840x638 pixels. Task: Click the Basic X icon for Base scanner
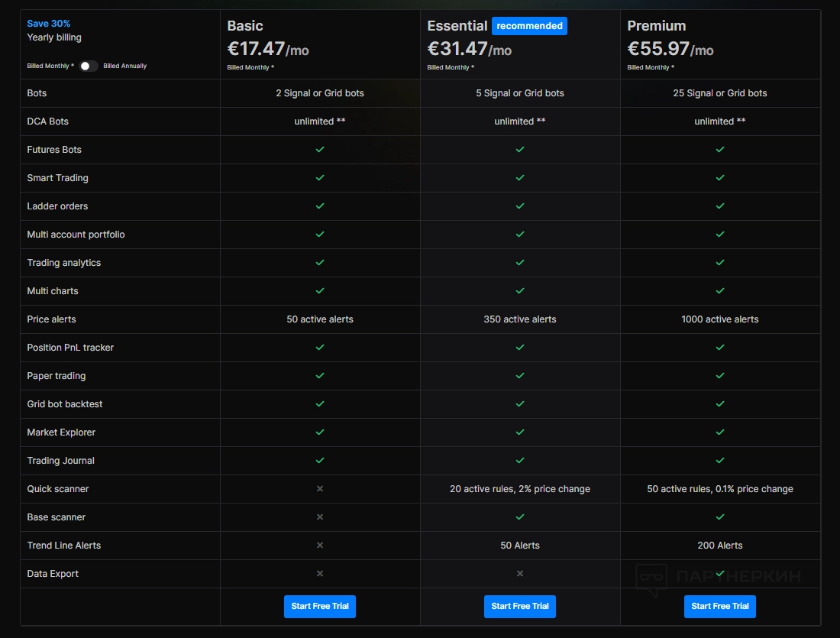tap(320, 517)
